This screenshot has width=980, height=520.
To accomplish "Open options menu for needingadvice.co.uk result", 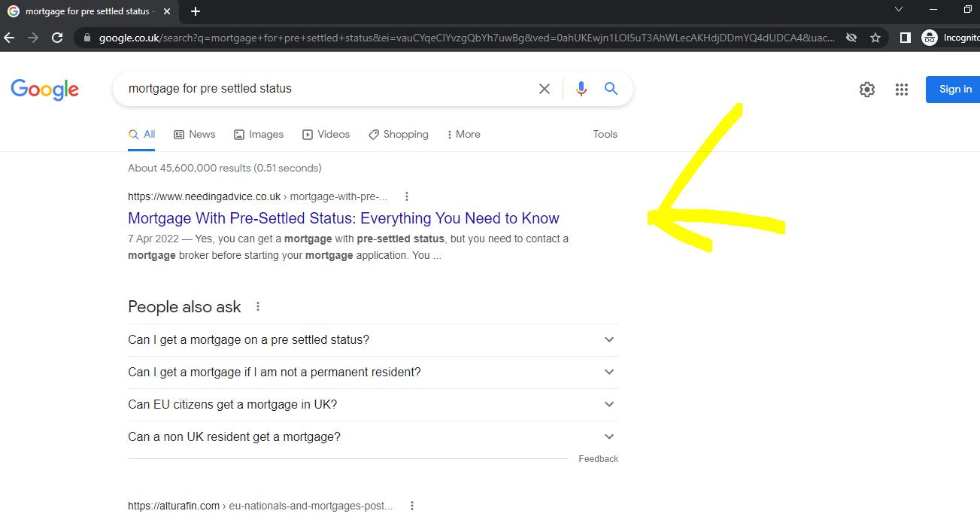I will click(x=407, y=196).
